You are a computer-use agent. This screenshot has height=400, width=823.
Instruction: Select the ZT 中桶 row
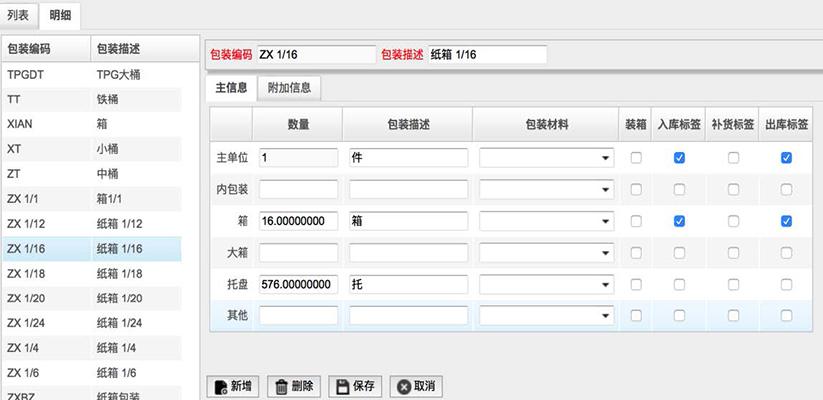pos(92,174)
